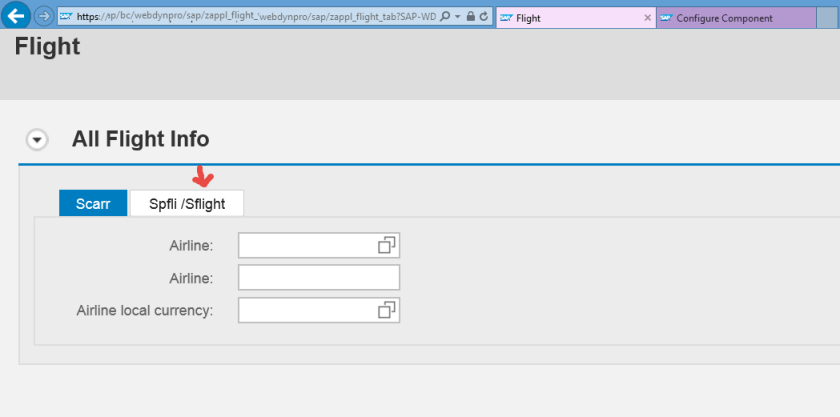This screenshot has height=417, width=840.
Task: Switch to the Flight browser tab
Action: tap(575, 18)
